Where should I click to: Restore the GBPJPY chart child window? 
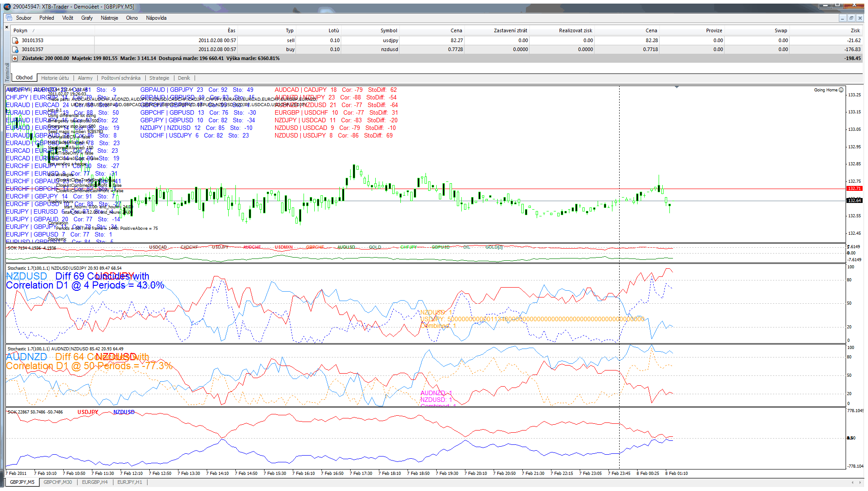click(x=851, y=18)
